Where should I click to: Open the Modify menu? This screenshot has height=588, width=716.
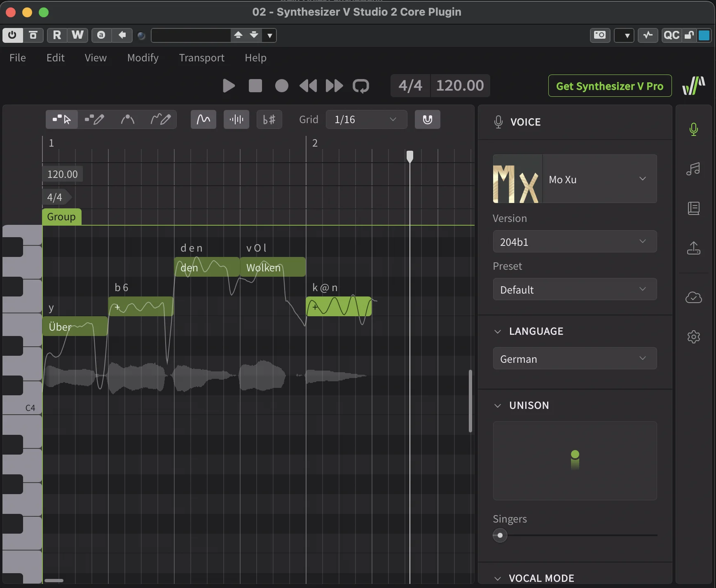point(143,58)
